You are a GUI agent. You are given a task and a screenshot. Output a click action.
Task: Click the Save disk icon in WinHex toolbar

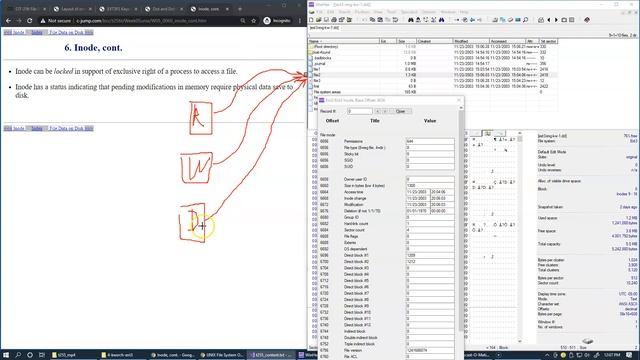pos(326,20)
